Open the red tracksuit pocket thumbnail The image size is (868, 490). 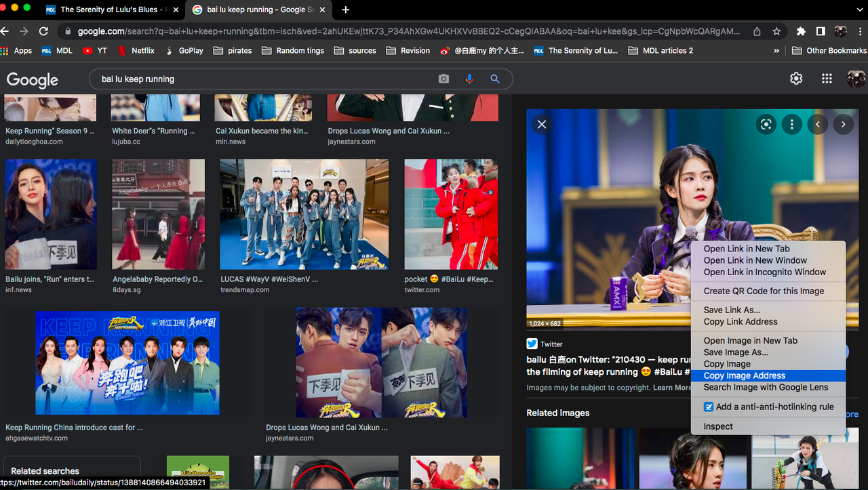451,214
